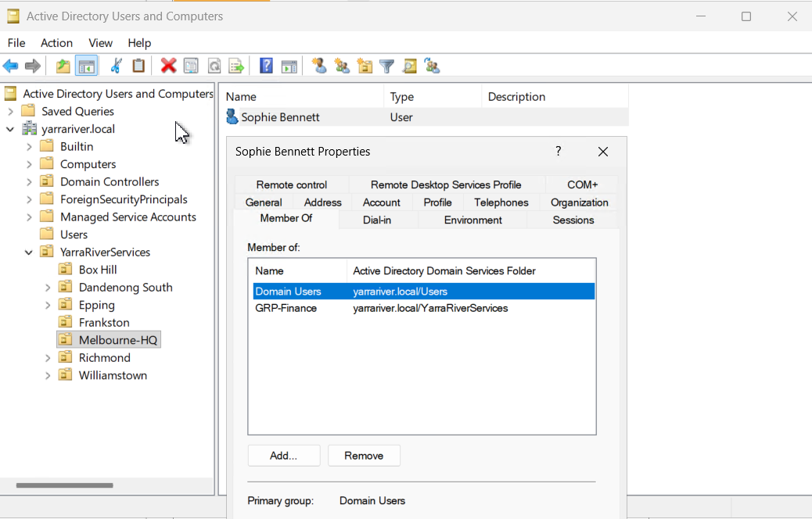Select the GRP-Finance group row
Screen dimensions: 812x519
[424, 308]
